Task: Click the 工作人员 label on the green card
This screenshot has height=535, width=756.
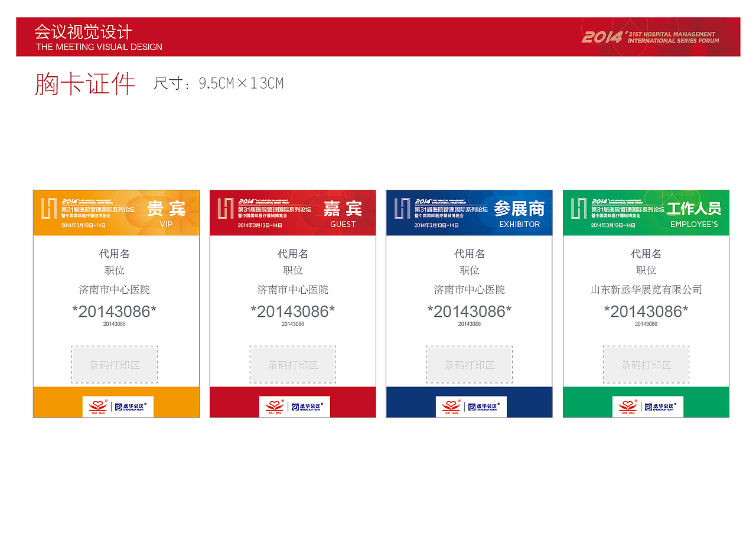Action: (694, 208)
